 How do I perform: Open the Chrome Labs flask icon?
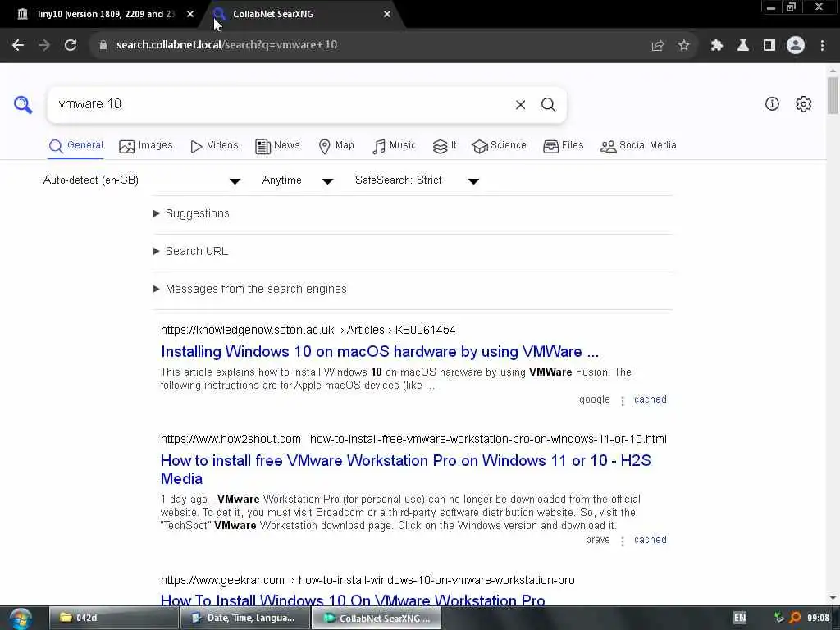pyautogui.click(x=742, y=46)
